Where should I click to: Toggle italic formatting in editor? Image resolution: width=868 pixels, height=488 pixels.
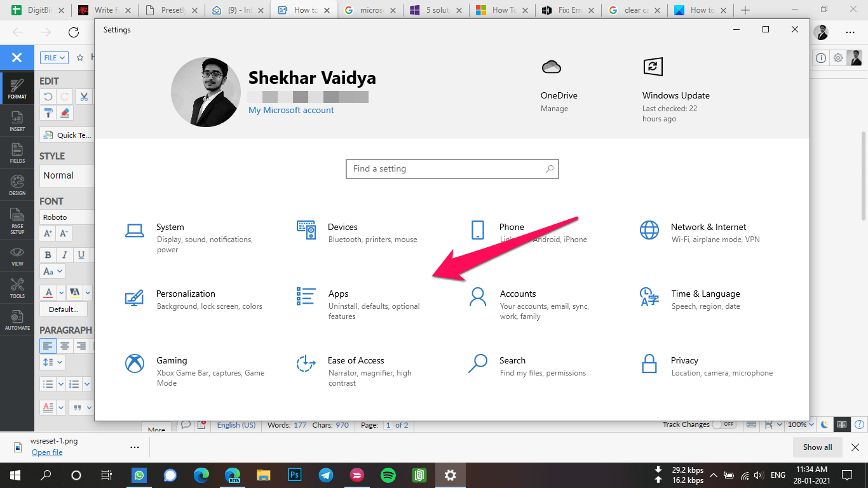pos(65,255)
